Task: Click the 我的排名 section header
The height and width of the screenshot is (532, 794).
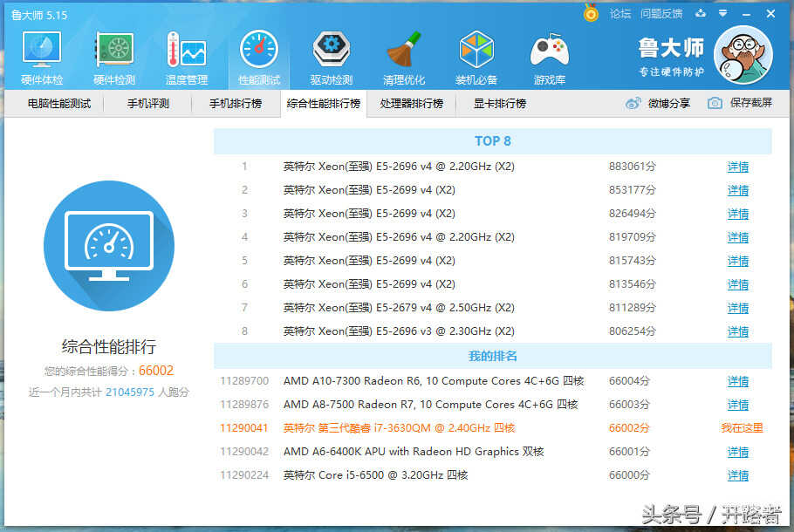Action: (493, 356)
